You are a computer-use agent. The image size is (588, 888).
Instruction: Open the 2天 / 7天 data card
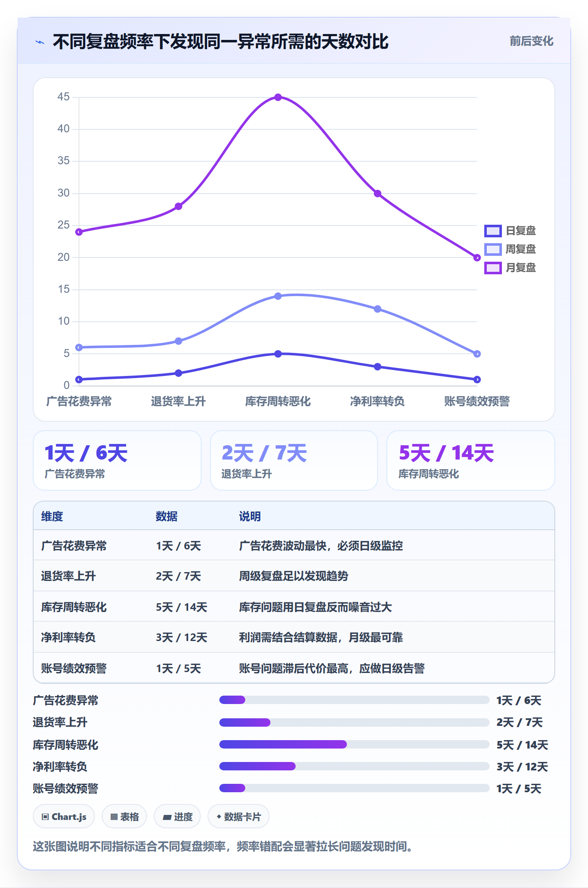[x=294, y=460]
